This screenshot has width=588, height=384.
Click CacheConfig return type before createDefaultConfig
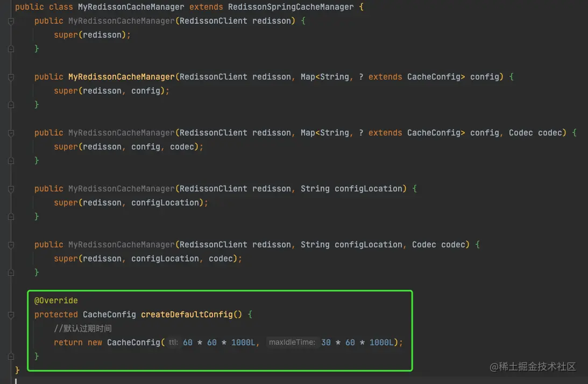tap(109, 314)
